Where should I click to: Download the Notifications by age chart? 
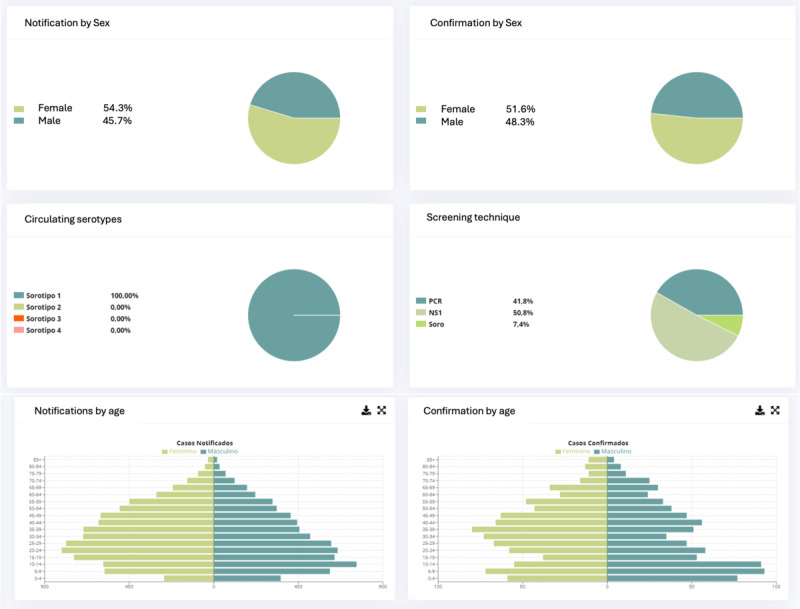tap(366, 410)
